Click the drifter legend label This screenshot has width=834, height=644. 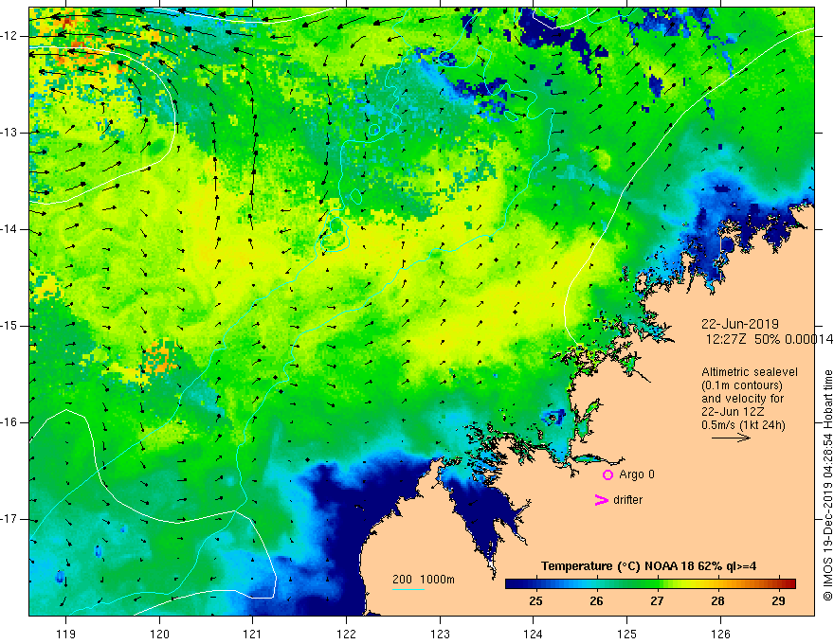[627, 500]
